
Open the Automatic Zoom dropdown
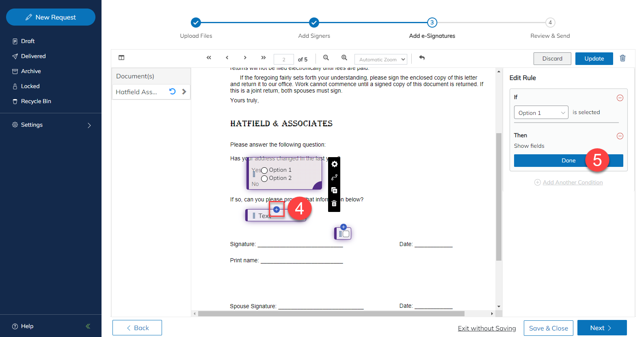[x=380, y=59]
